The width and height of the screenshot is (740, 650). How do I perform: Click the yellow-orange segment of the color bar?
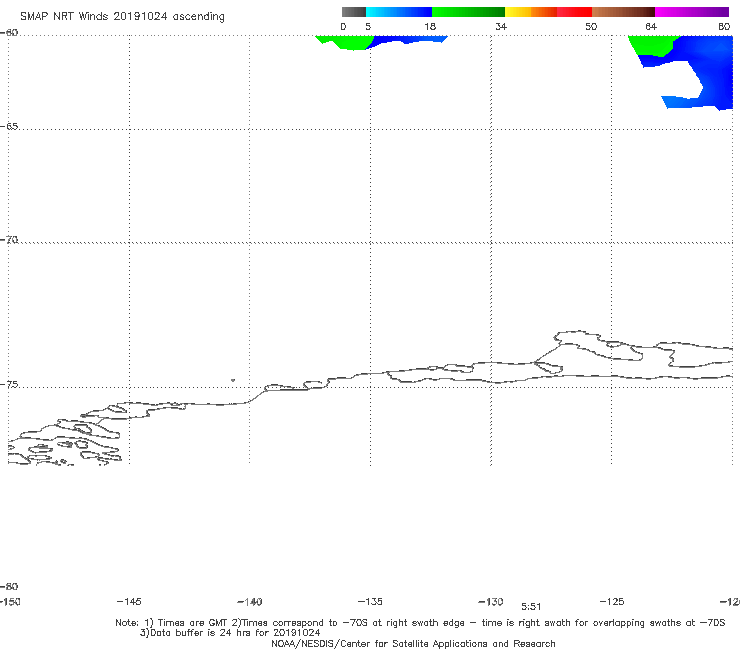[x=531, y=12]
